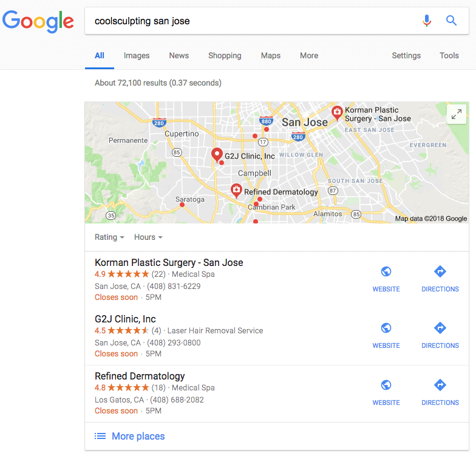The width and height of the screenshot is (476, 456).
Task: Get directions to G2J Clinic
Action: tap(440, 328)
